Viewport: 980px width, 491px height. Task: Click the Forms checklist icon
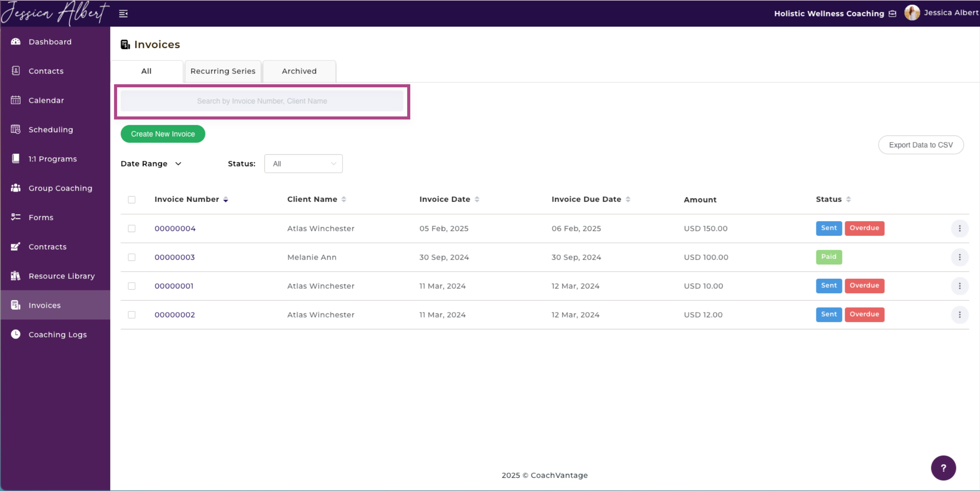(16, 217)
